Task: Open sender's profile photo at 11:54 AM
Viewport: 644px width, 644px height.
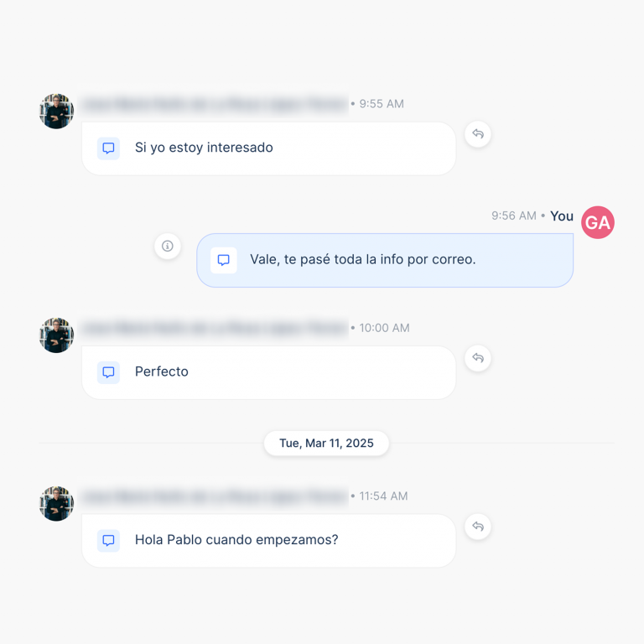Action: pyautogui.click(x=56, y=504)
